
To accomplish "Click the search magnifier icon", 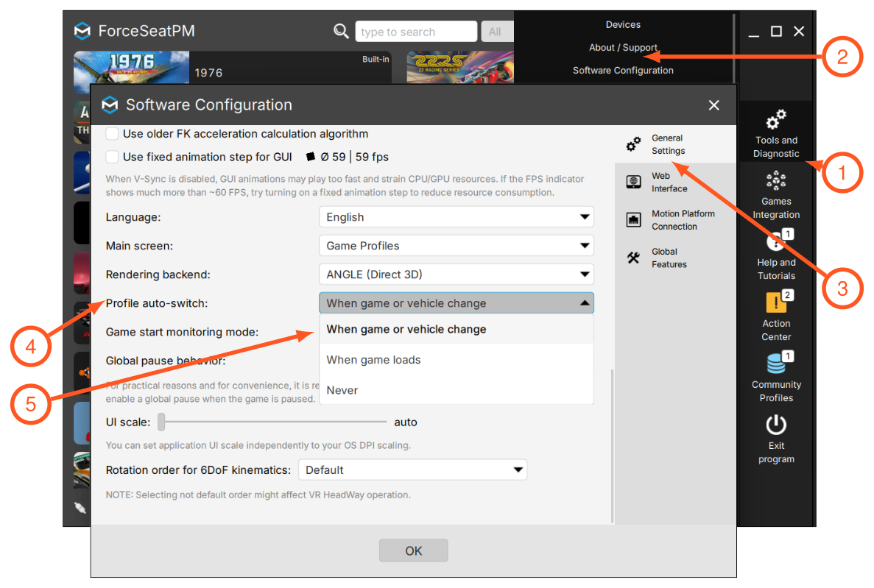I will [341, 31].
